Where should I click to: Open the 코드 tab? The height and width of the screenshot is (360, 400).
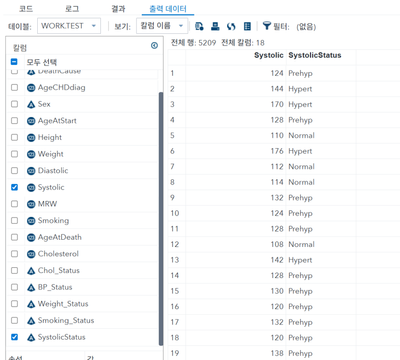click(x=26, y=8)
